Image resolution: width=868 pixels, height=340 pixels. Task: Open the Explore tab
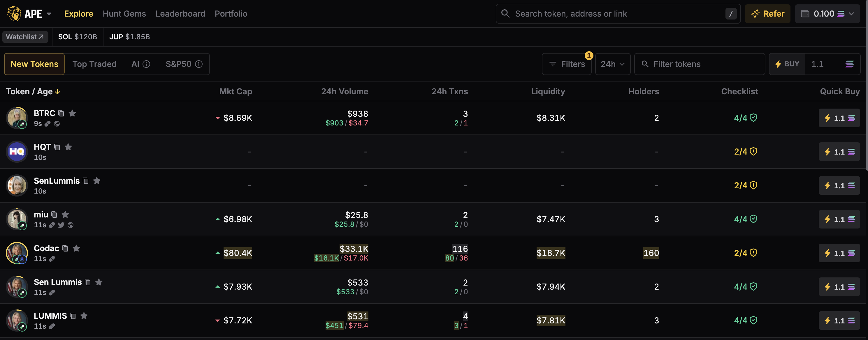pyautogui.click(x=78, y=14)
